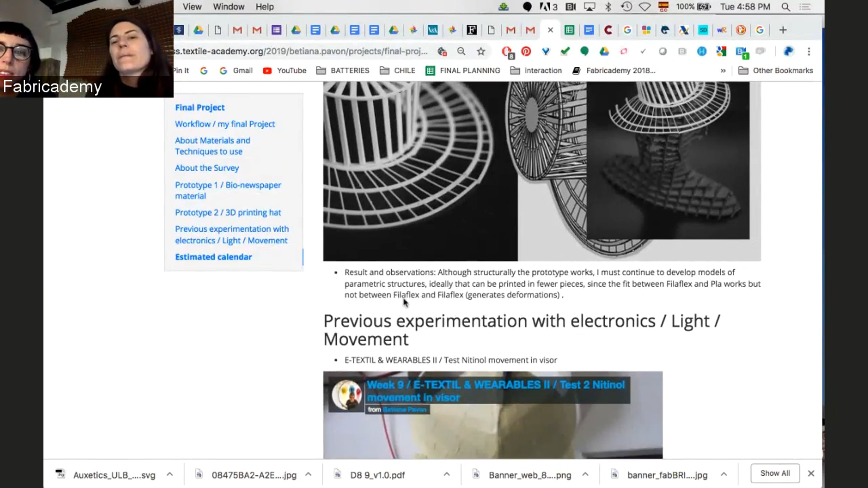Go to Prototype 2 / 3D printing hat

pos(228,213)
